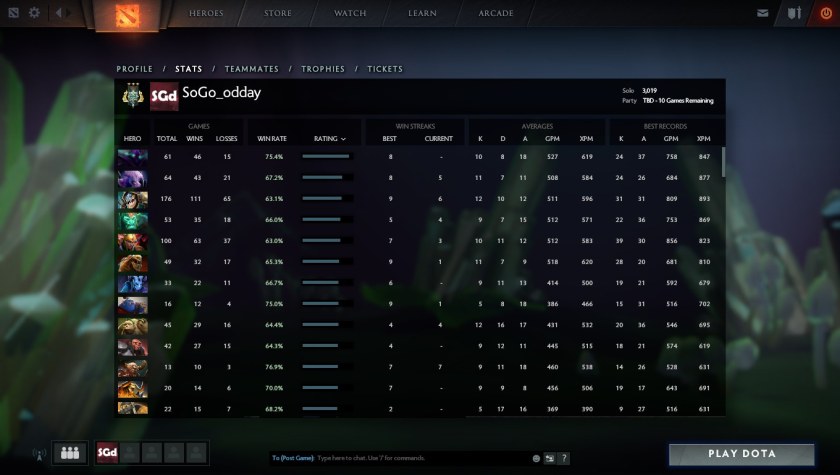Open the emoticon picker in chat bar
Viewport: 840px width, 475px height.
tap(536, 458)
